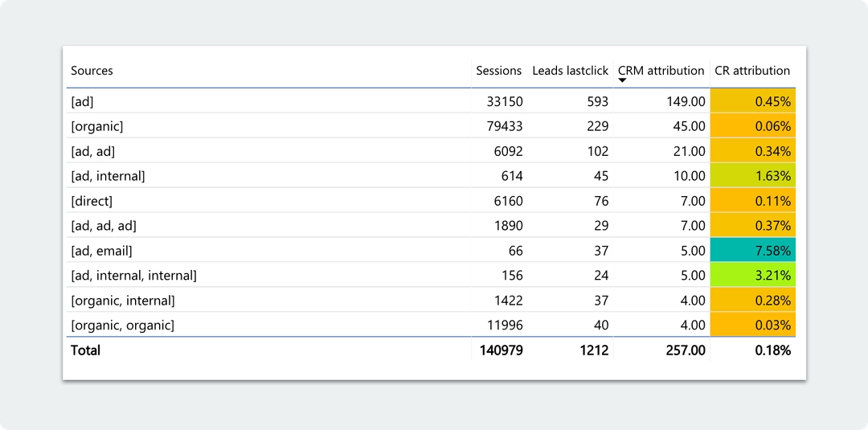Sort by the Sessions column header
Screen dimensions: 868x430
[x=499, y=70]
